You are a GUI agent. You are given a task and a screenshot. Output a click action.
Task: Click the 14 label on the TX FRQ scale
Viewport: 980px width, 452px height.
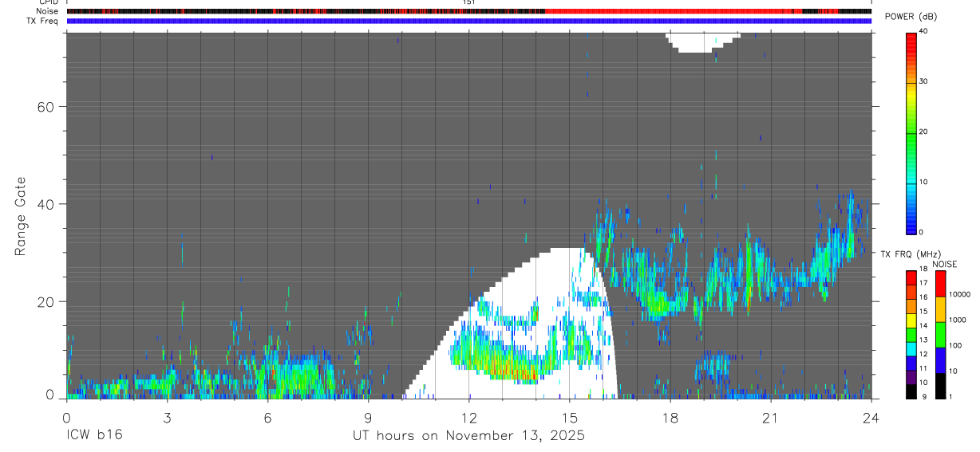(x=923, y=326)
